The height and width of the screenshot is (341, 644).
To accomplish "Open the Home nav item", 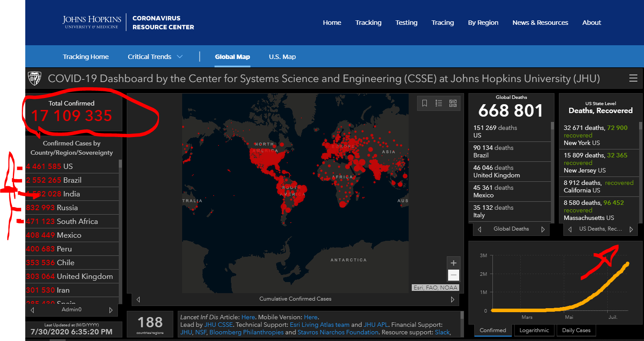I will coord(332,23).
